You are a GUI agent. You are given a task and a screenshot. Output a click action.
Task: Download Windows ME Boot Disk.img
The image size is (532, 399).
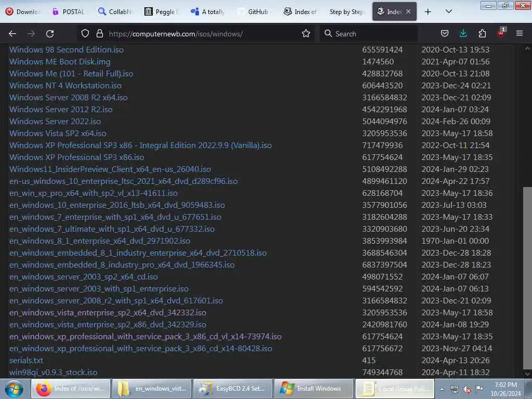(60, 62)
